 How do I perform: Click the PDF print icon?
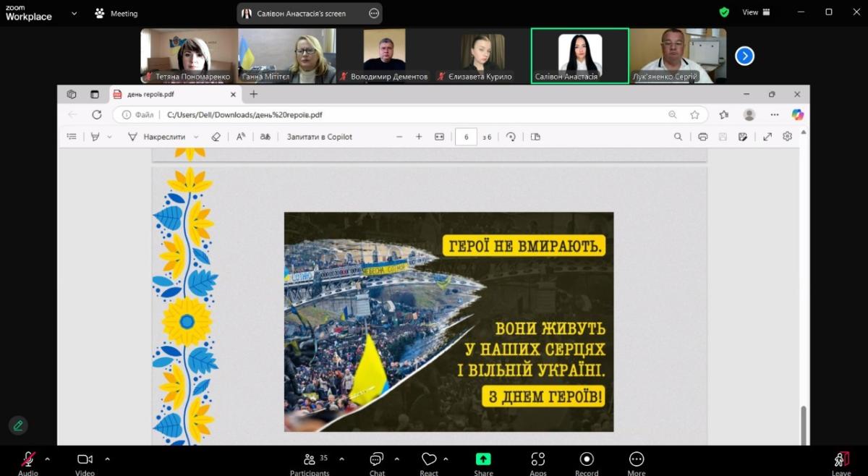(702, 137)
